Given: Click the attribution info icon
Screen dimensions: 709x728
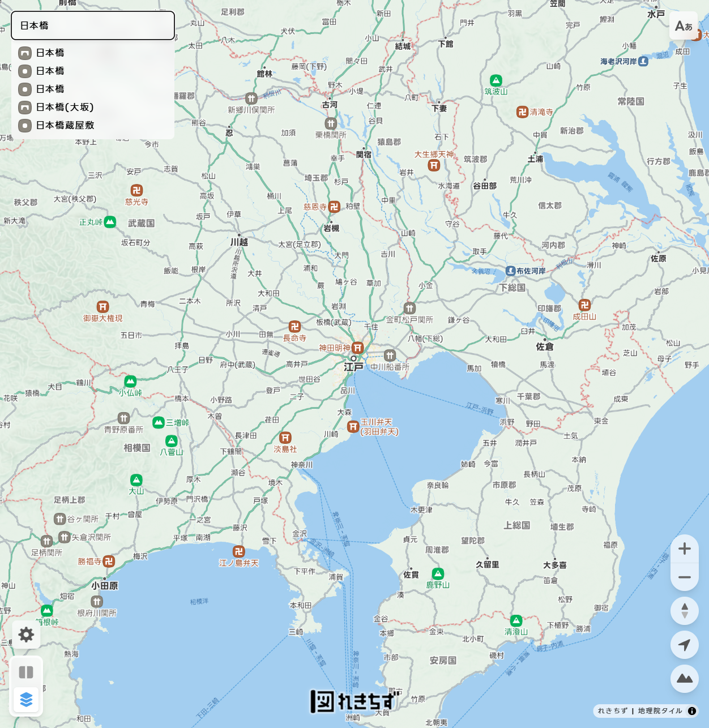Looking at the screenshot, I should pyautogui.click(x=692, y=711).
